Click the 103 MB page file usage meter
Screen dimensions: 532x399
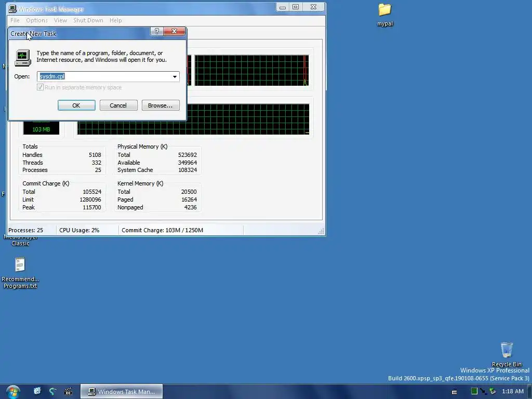pyautogui.click(x=41, y=128)
